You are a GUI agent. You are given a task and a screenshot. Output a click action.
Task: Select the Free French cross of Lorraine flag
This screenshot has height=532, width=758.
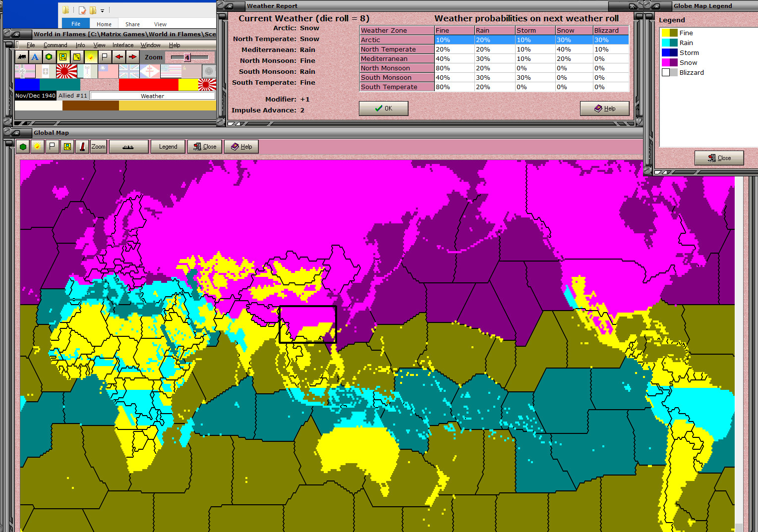tap(150, 71)
